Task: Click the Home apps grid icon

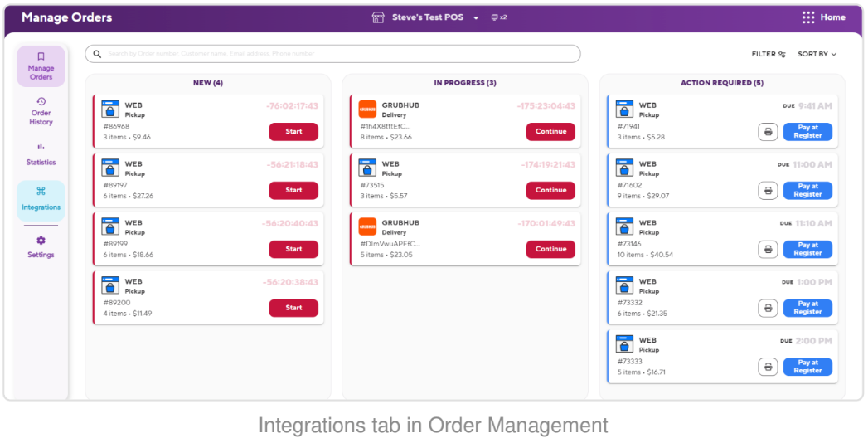Action: pyautogui.click(x=808, y=17)
